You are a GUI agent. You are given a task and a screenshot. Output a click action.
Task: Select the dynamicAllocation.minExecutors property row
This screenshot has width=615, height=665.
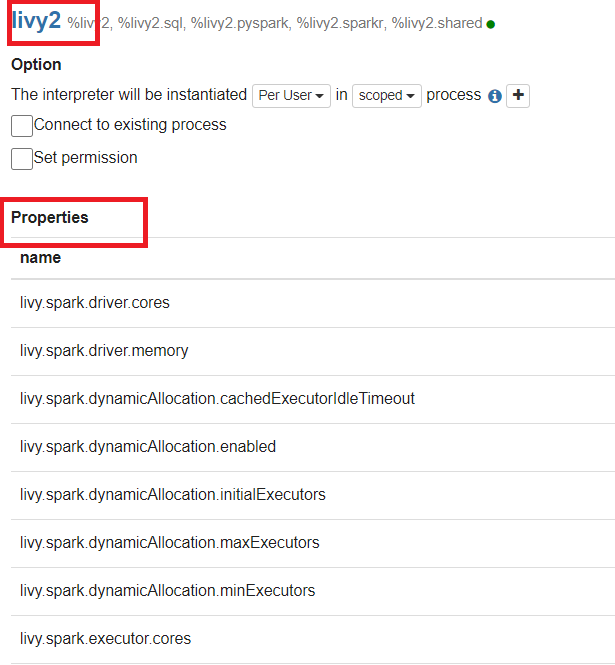point(168,591)
